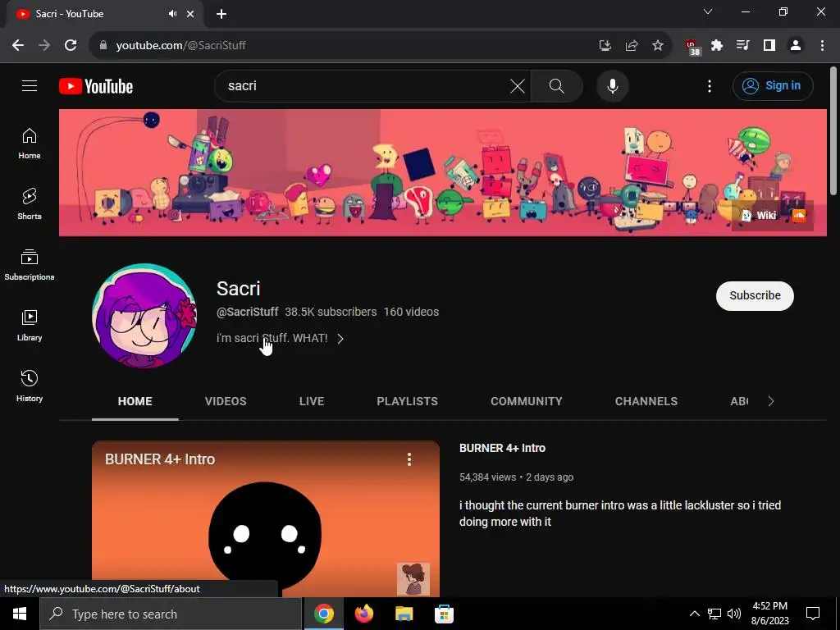This screenshot has width=840, height=630.
Task: Open Chrome three-dot menu
Action: click(822, 46)
